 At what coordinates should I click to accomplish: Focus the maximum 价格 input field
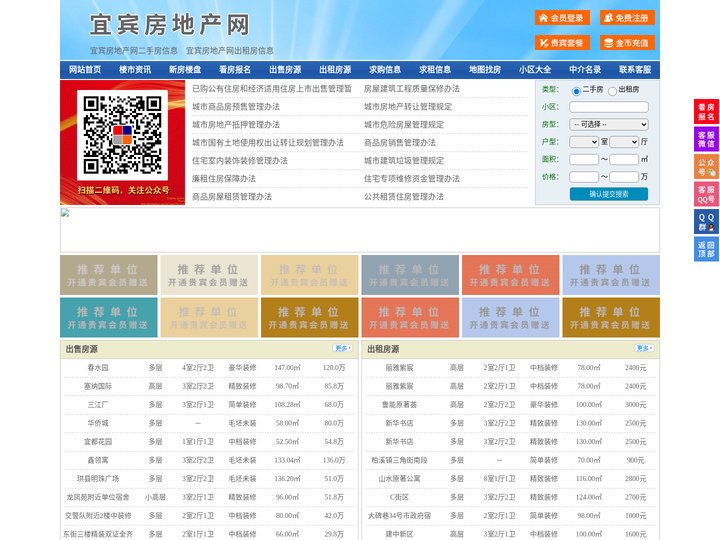(624, 177)
